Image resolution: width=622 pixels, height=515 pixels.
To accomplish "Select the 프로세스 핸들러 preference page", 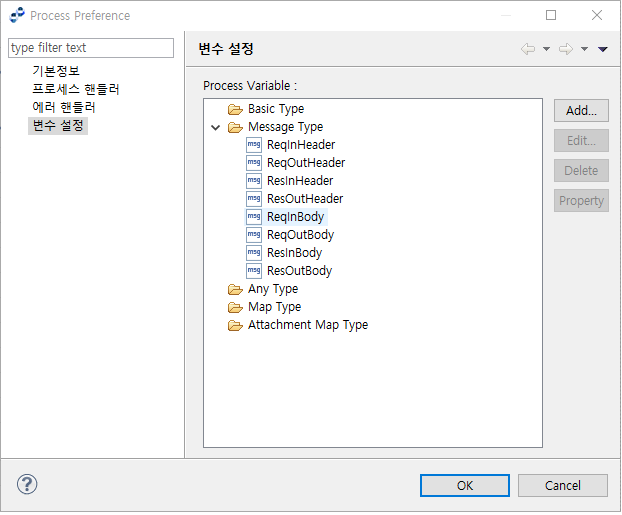I will click(x=75, y=89).
